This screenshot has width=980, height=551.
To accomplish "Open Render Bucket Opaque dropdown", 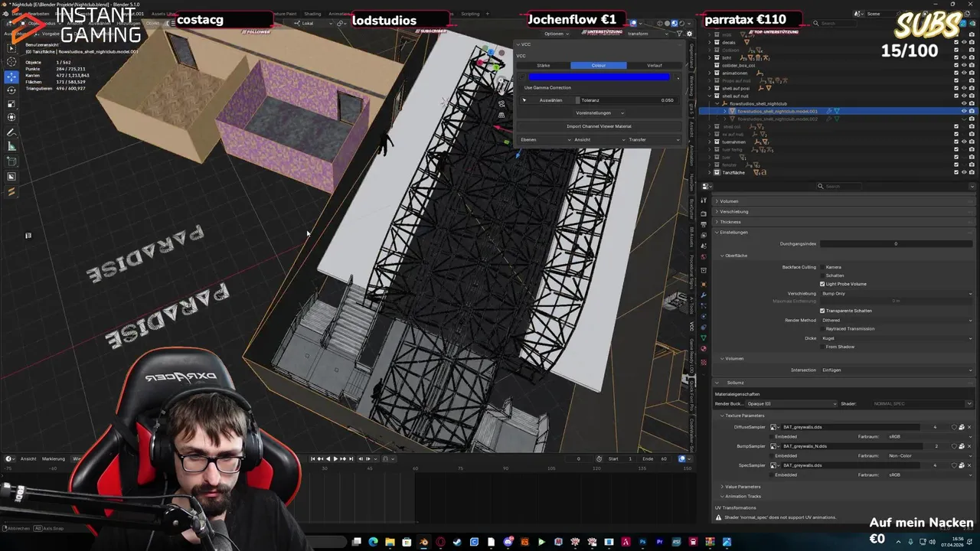I will (791, 403).
